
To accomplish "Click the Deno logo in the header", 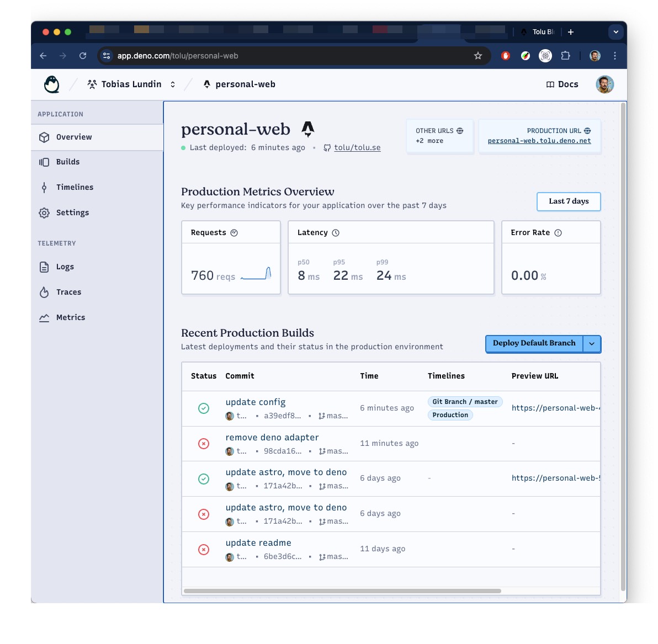I will pyautogui.click(x=52, y=84).
